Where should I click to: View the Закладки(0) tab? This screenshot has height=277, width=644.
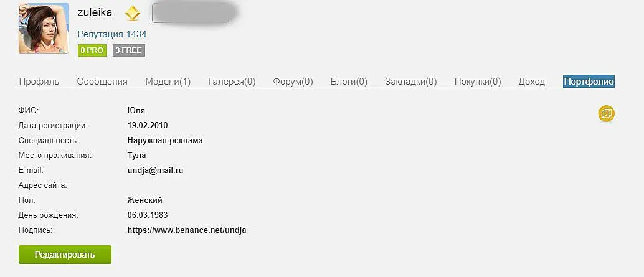click(x=410, y=82)
